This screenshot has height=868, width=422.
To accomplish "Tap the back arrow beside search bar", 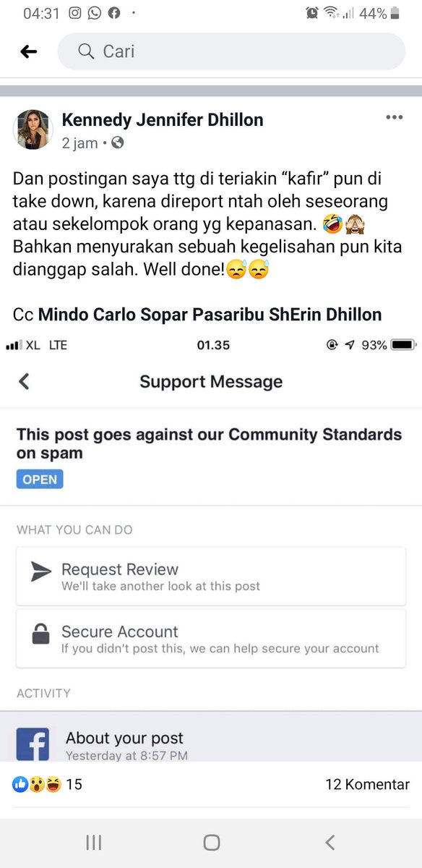I will click(x=28, y=51).
